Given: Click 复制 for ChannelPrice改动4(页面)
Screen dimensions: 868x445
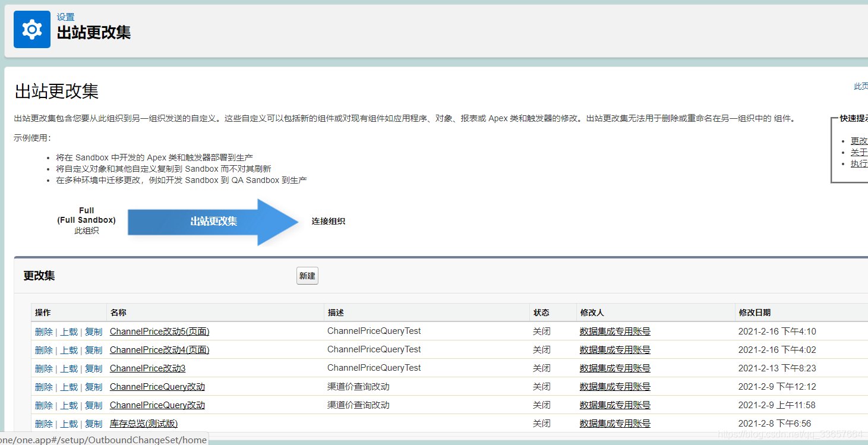Looking at the screenshot, I should [x=94, y=350].
